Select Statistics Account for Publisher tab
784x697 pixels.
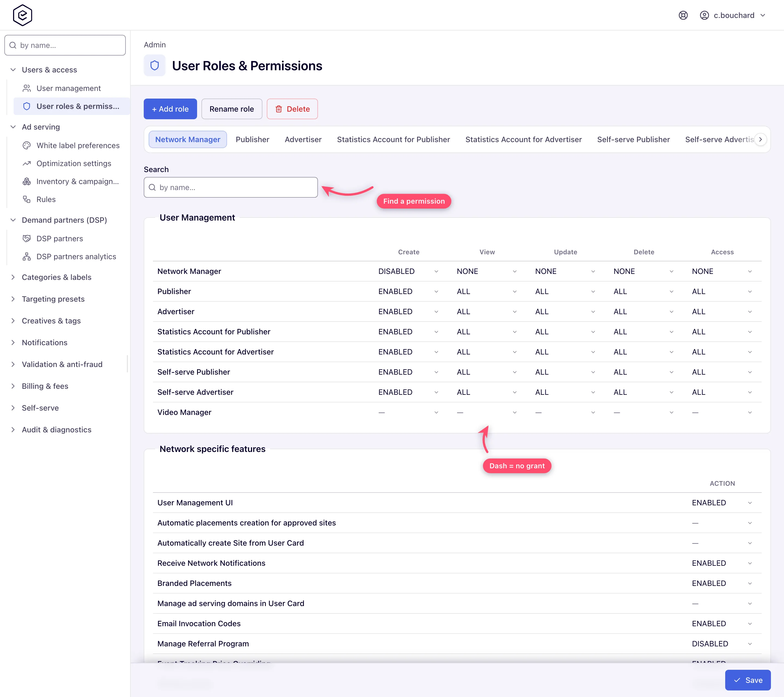pyautogui.click(x=393, y=140)
